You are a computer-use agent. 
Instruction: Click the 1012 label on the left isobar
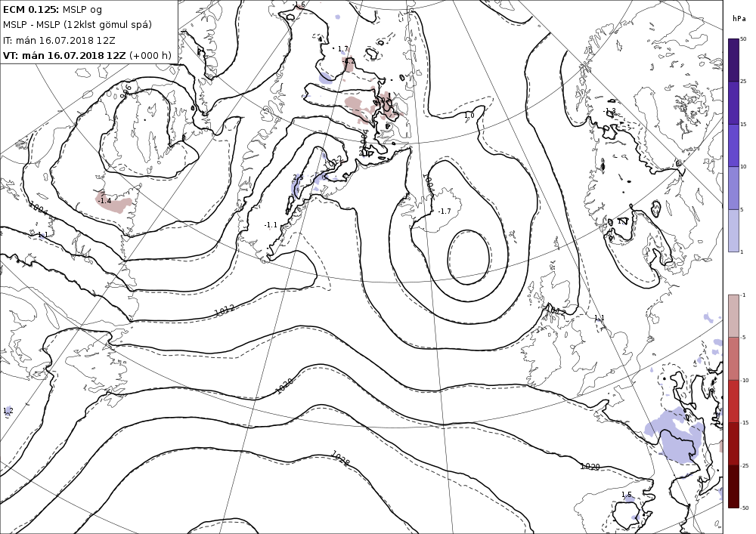225,310
